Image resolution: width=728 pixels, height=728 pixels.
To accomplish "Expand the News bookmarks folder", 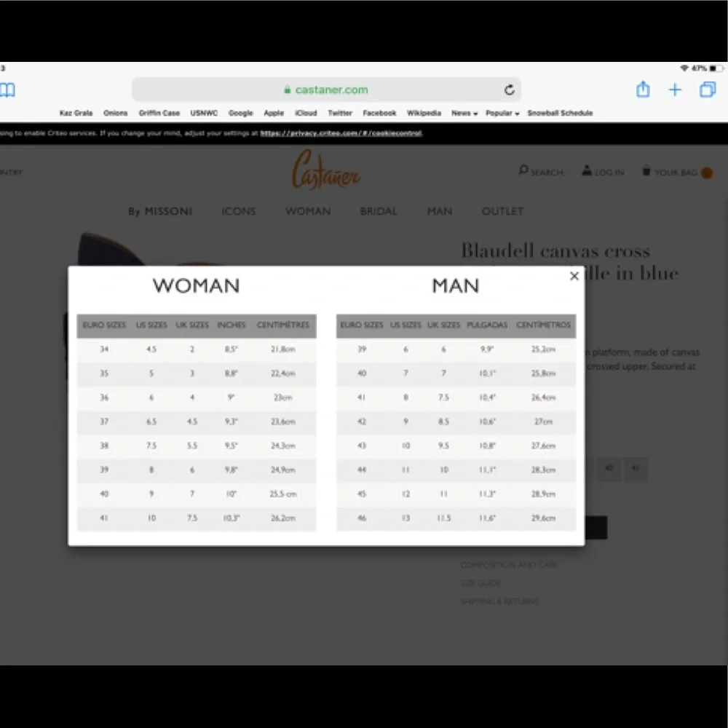I will click(x=464, y=113).
